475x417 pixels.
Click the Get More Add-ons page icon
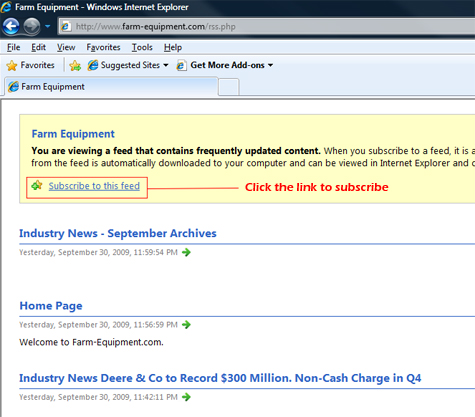(x=181, y=65)
